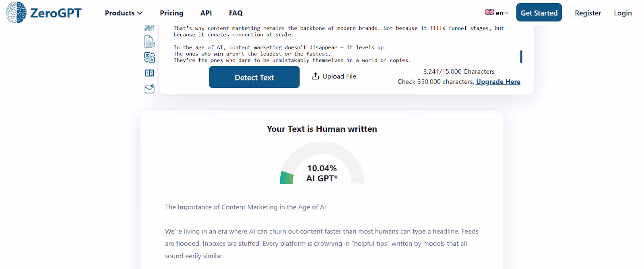Click the UK flag language icon

[489, 12]
